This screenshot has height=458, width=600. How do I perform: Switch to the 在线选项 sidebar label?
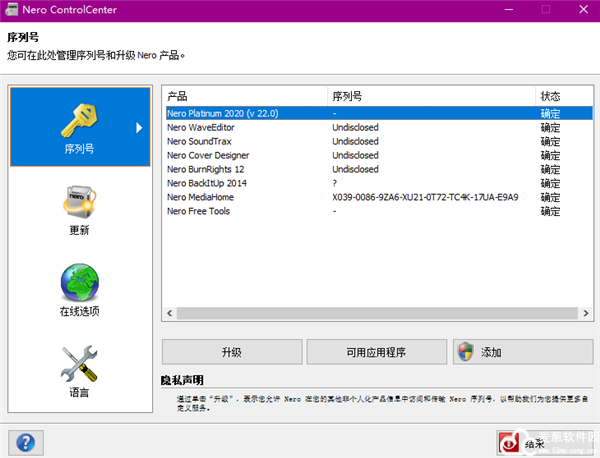(x=79, y=311)
